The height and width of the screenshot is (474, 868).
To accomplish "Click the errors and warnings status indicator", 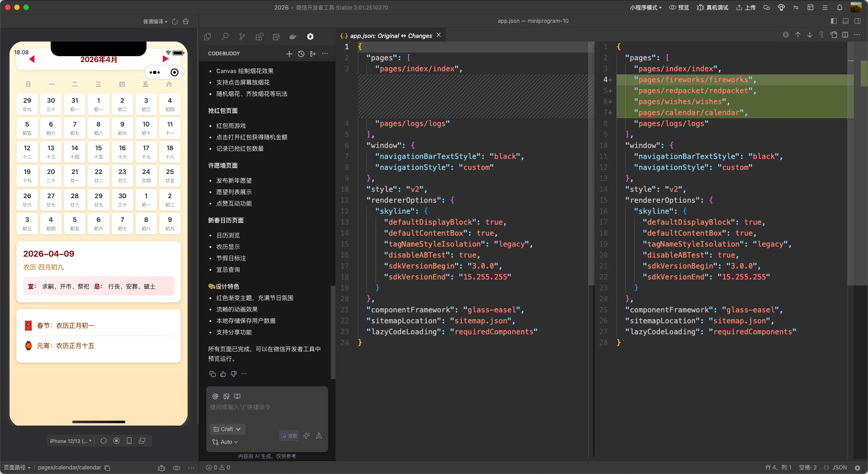I will 218,468.
